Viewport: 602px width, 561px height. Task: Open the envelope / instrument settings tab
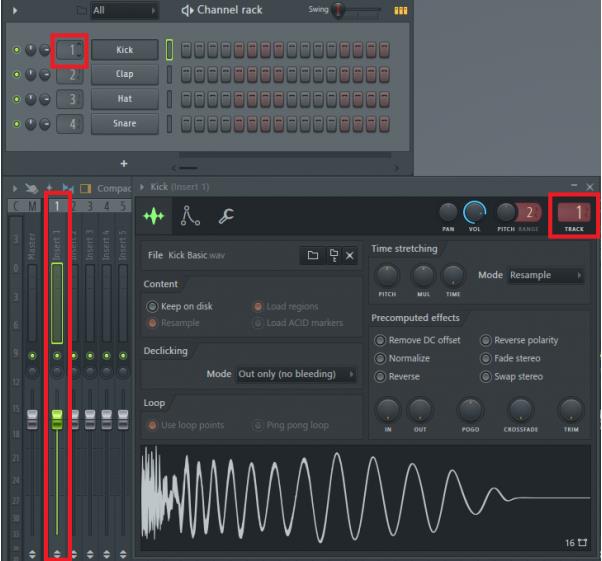click(x=190, y=216)
